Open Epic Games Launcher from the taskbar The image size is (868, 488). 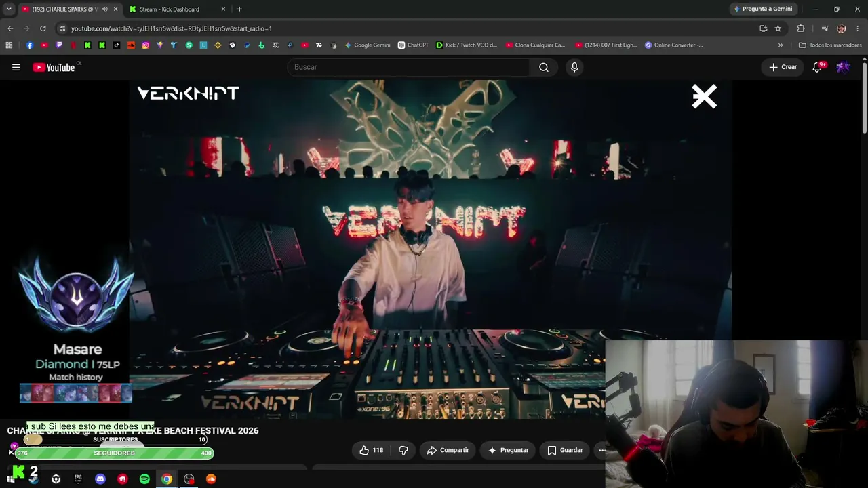[78, 479]
